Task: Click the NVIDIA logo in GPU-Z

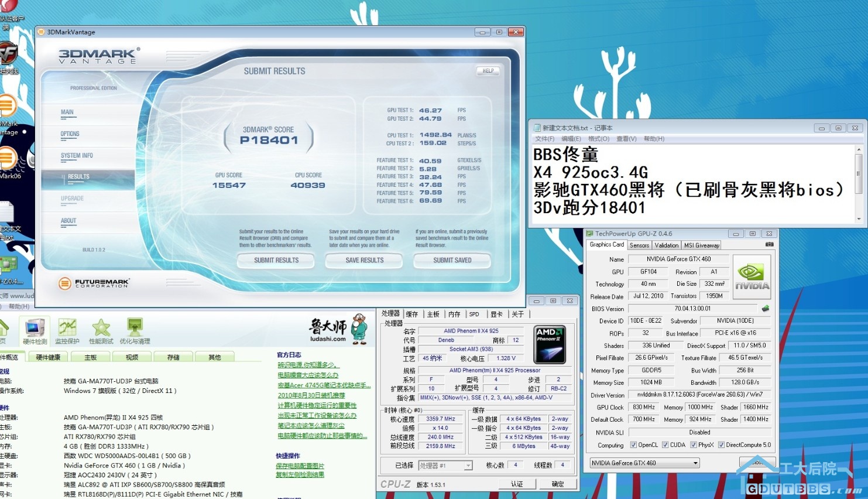Action: (752, 277)
